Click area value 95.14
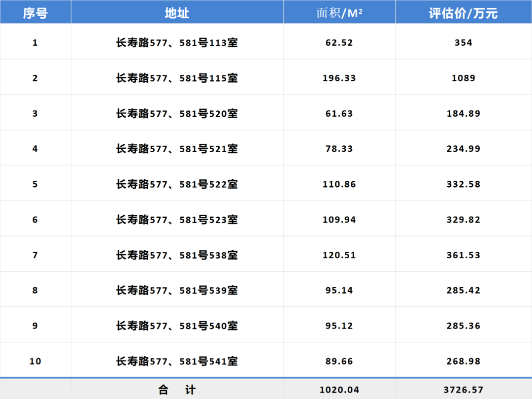This screenshot has height=399, width=532. pos(339,291)
